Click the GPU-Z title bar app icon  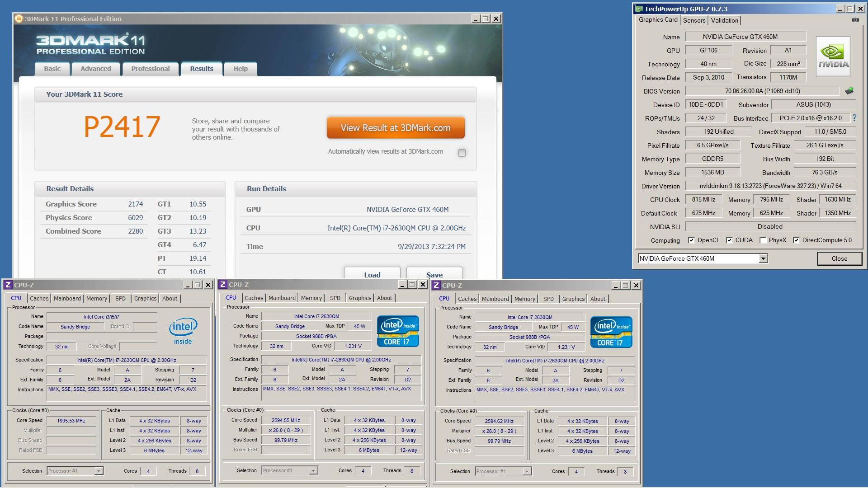pos(639,9)
